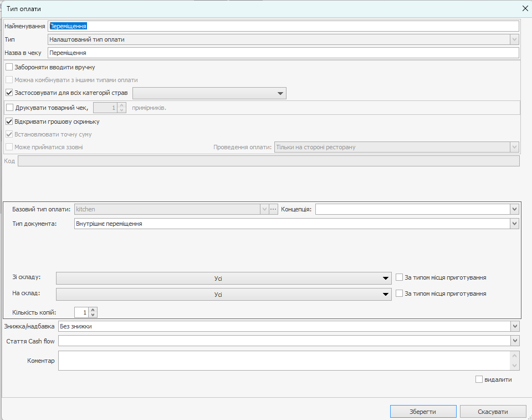Click the Зберегти button
The height and width of the screenshot is (420, 532).
pos(423,412)
